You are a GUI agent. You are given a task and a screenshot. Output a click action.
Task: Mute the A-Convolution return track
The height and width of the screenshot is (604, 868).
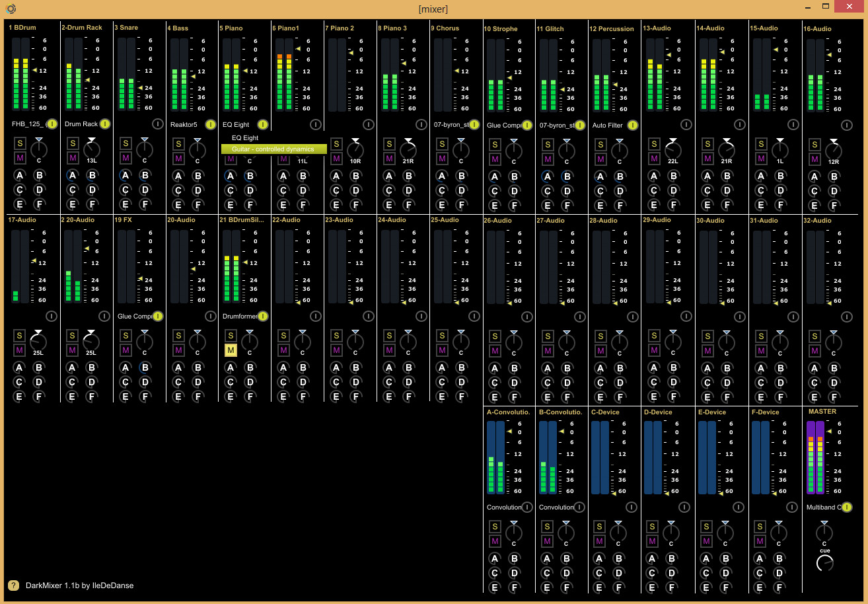(x=494, y=541)
